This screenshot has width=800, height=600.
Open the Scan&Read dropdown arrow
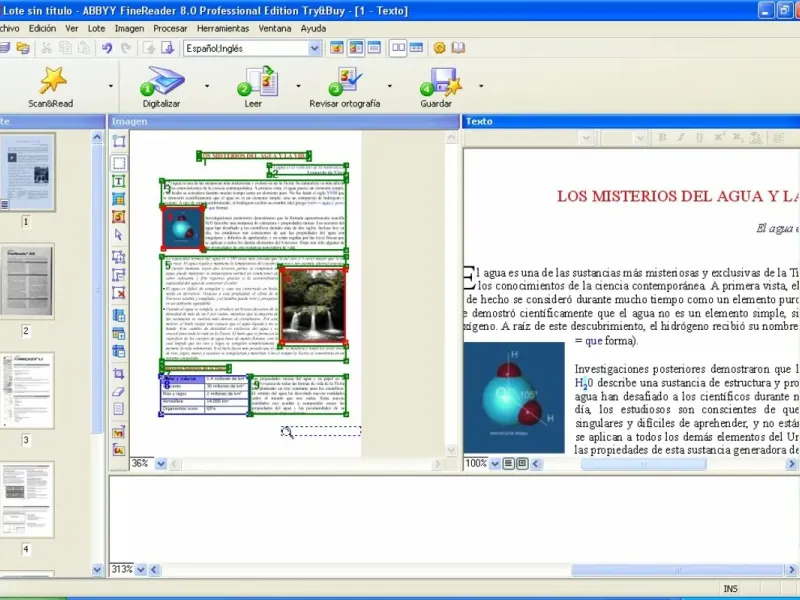pyautogui.click(x=111, y=86)
